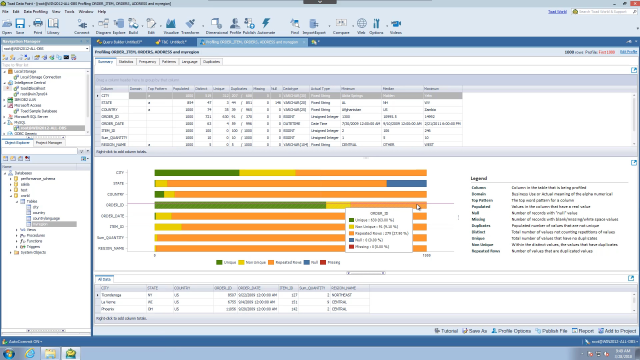Viewport: 640px width, 360px height.
Task: Collapse the world database node
Action: pos(11,196)
